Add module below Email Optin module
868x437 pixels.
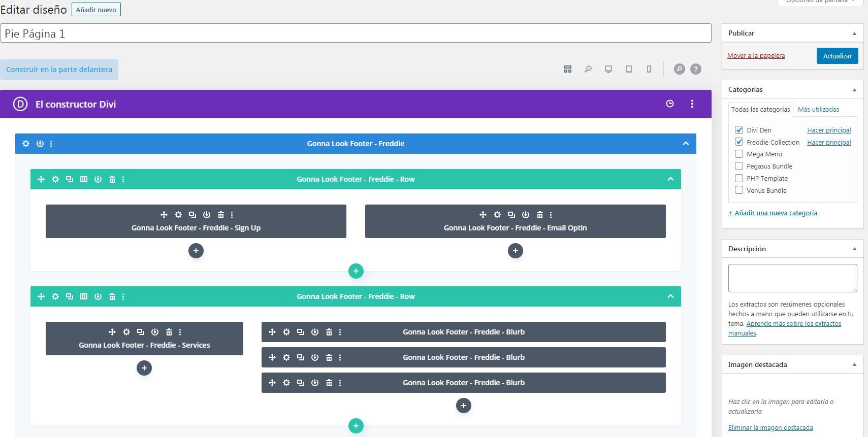coord(516,251)
